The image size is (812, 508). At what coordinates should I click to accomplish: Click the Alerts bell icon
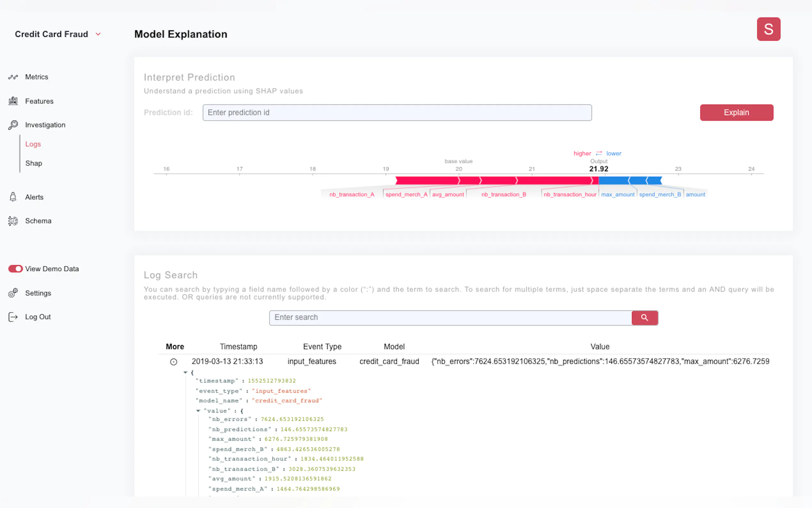13,197
